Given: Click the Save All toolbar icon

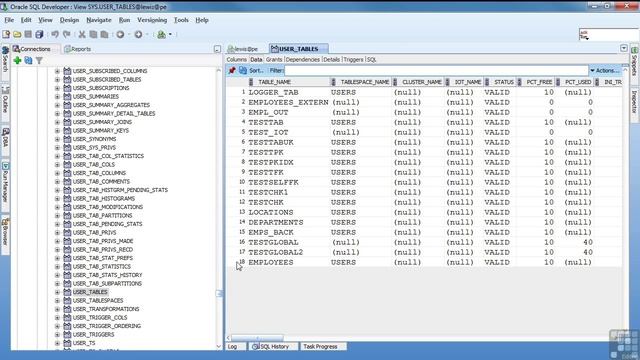Looking at the screenshot, I should pyautogui.click(x=39, y=35).
